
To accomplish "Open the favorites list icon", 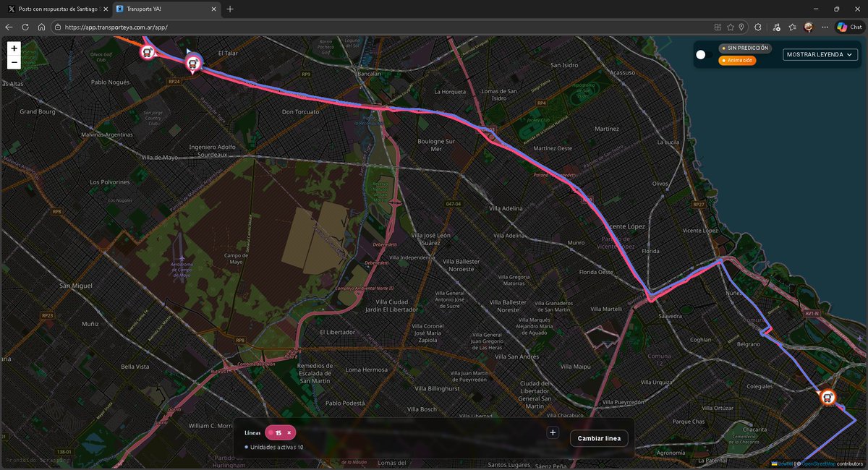I will (x=793, y=27).
